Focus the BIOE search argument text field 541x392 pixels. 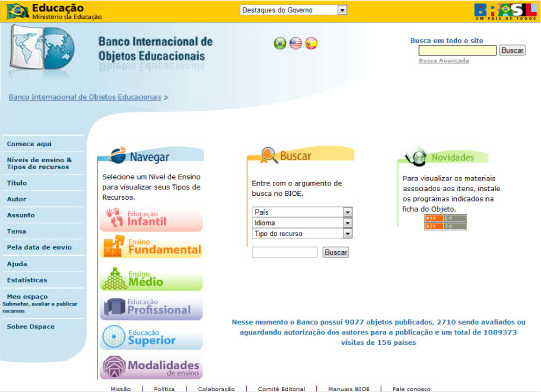coord(285,252)
